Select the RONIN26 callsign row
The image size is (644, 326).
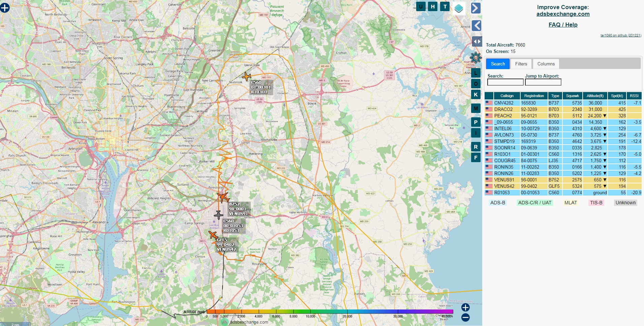[563, 173]
